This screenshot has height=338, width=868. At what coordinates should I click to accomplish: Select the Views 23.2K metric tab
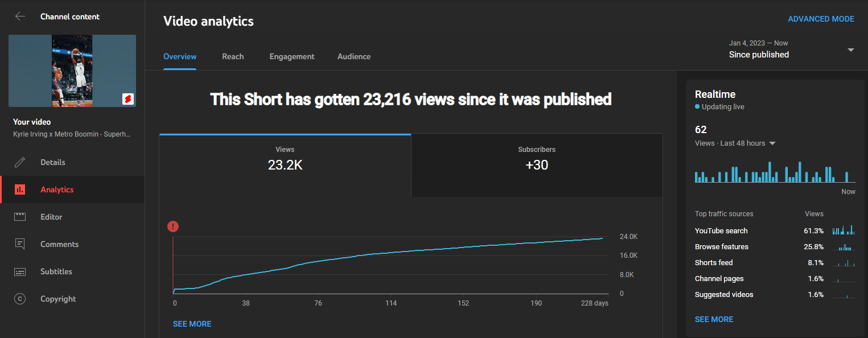(285, 165)
